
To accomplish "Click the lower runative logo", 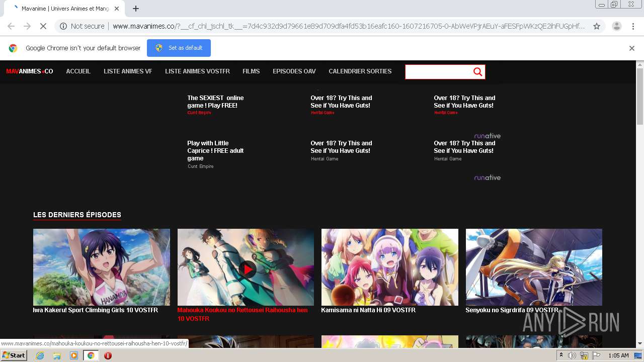I will click(x=487, y=177).
